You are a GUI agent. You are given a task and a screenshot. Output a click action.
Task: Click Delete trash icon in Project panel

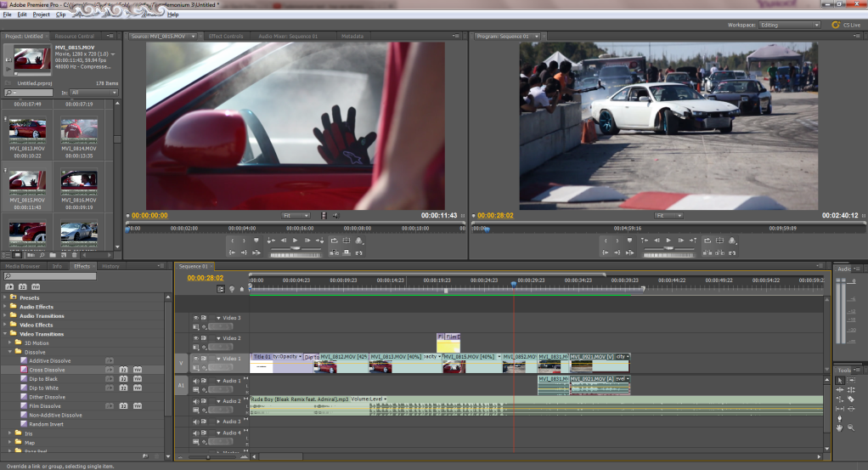74,255
